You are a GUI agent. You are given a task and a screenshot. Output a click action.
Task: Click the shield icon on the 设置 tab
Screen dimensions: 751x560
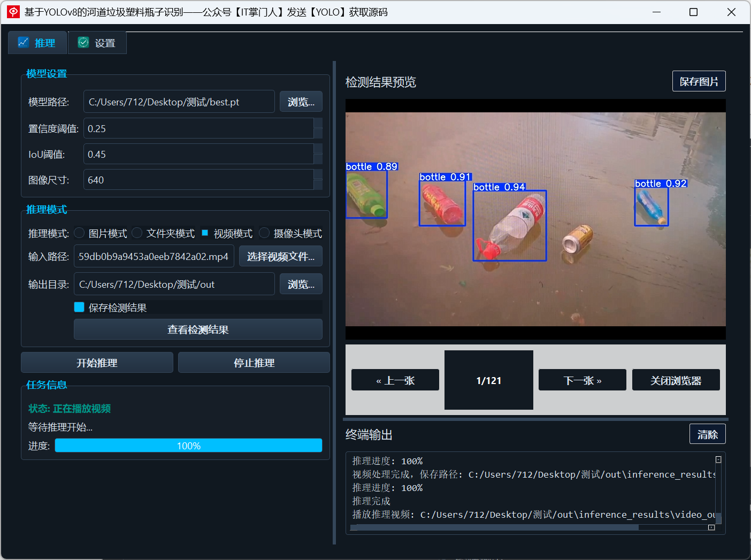tap(83, 42)
